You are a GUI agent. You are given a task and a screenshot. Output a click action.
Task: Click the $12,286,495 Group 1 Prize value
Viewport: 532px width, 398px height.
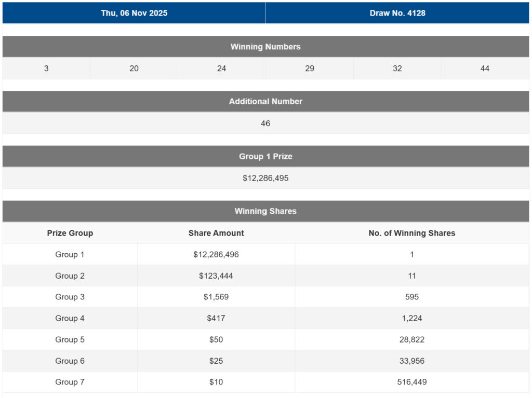click(x=265, y=178)
